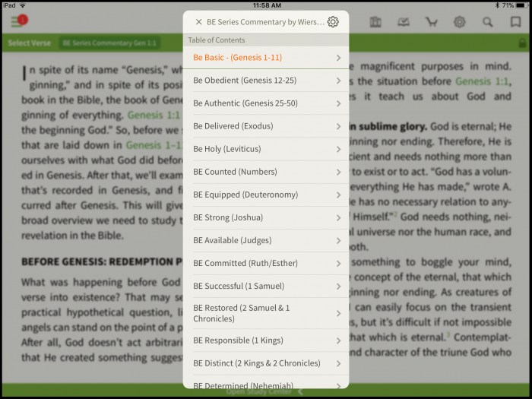Select Be Authentic (Genesis 25-50)
The height and width of the screenshot is (399, 532).
266,103
